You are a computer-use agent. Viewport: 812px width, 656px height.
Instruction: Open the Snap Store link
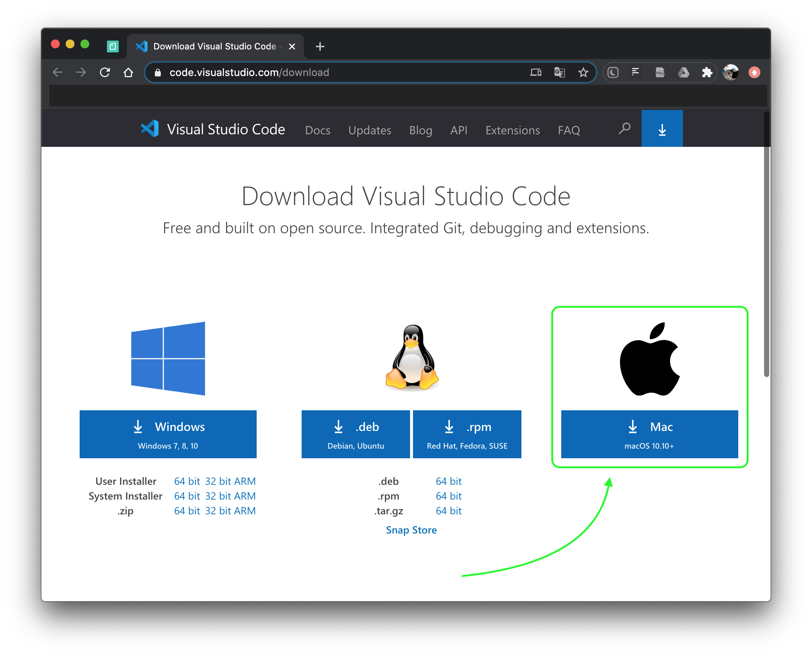click(x=411, y=530)
